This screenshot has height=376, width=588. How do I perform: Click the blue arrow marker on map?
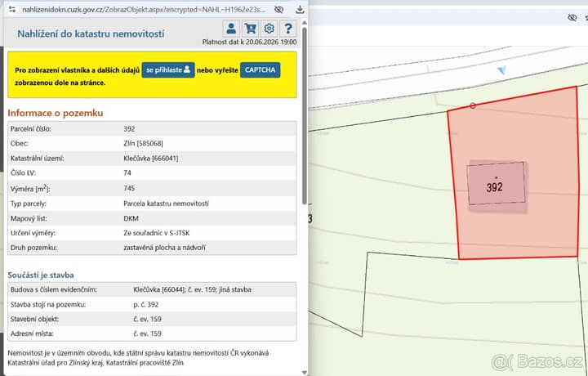click(x=501, y=69)
